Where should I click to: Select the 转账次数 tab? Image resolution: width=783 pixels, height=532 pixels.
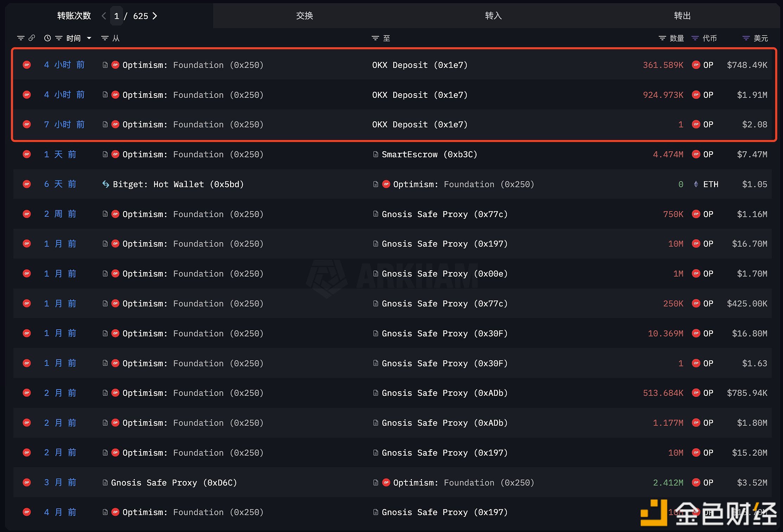click(74, 16)
